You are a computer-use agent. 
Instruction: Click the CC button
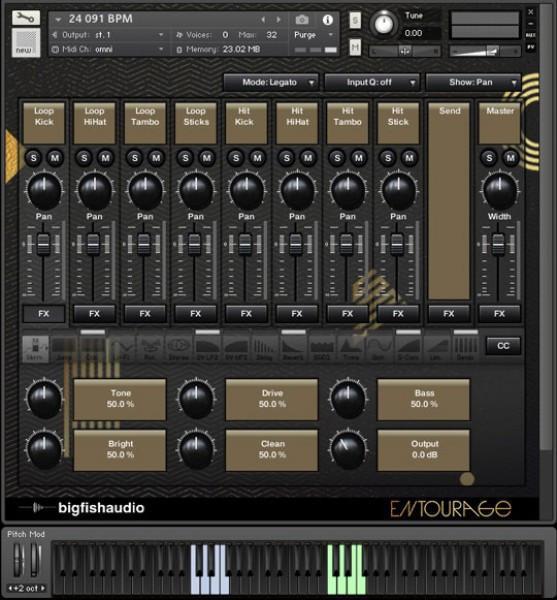pos(503,346)
